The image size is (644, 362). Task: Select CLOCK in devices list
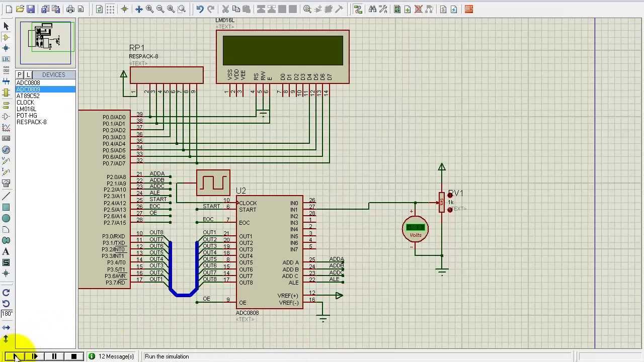[x=46, y=103]
